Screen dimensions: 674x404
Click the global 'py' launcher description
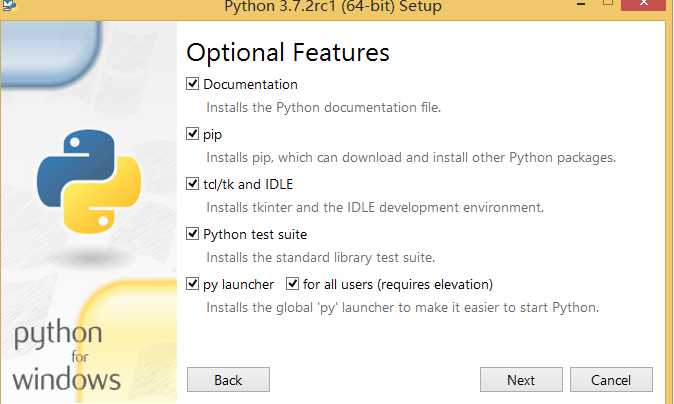[x=402, y=308]
